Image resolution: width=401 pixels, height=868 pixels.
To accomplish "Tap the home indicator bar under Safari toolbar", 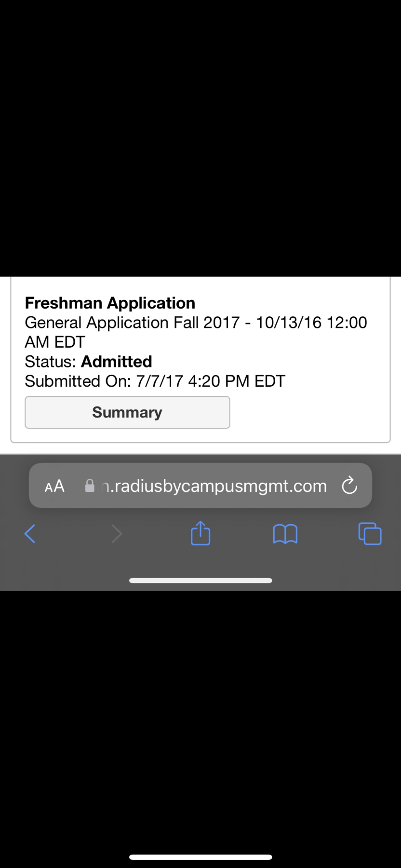I will (x=200, y=581).
